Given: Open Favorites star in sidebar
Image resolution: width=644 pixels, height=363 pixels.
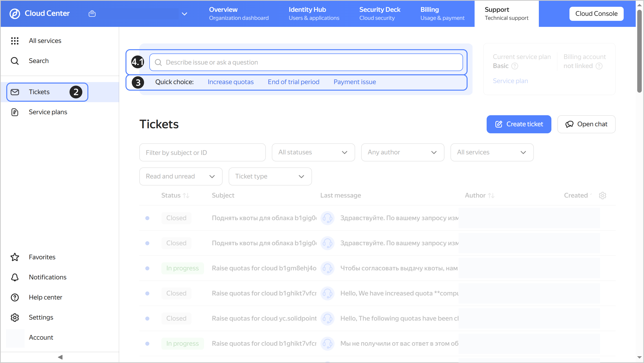Looking at the screenshot, I should (15, 257).
